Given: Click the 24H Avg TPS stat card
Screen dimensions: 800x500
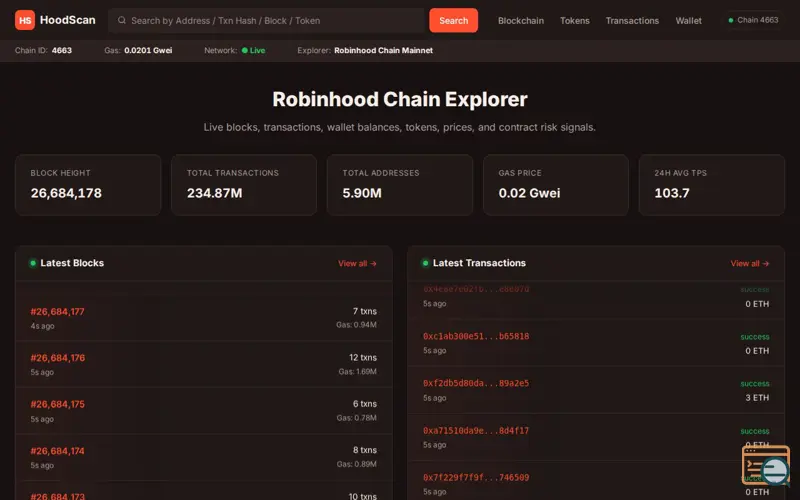Looking at the screenshot, I should tap(712, 185).
